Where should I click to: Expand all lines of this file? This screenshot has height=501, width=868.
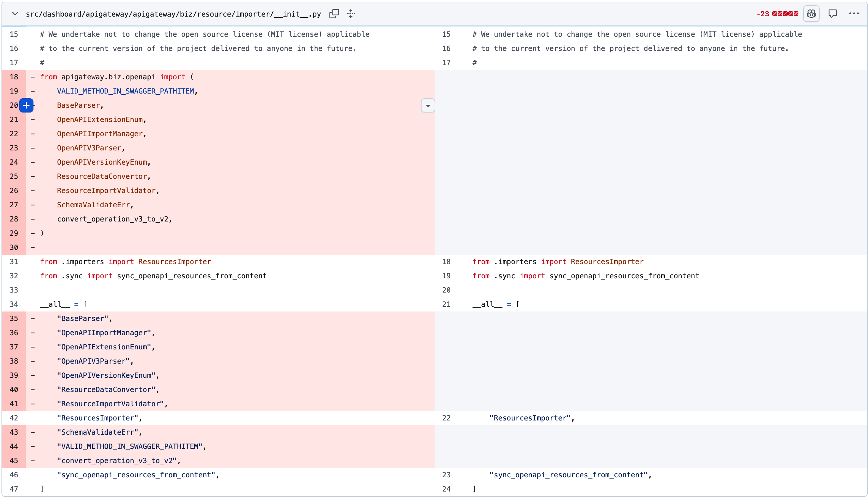click(x=351, y=14)
